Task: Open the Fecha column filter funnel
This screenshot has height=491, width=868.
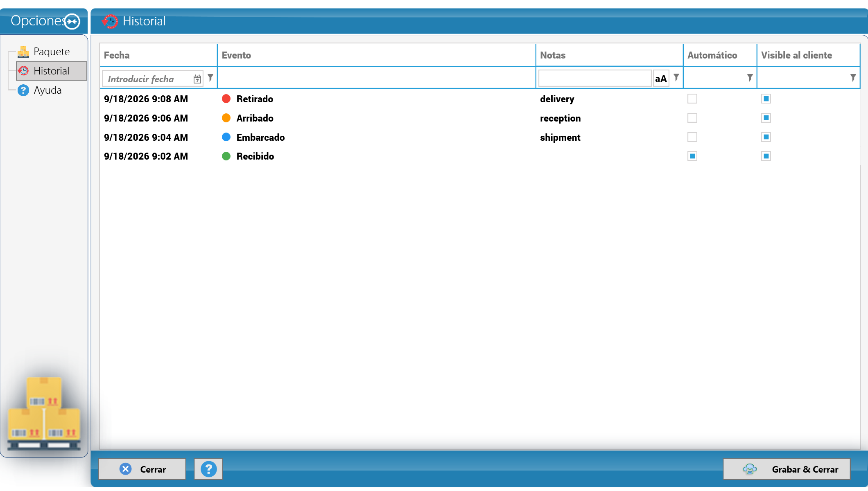Action: [x=210, y=77]
